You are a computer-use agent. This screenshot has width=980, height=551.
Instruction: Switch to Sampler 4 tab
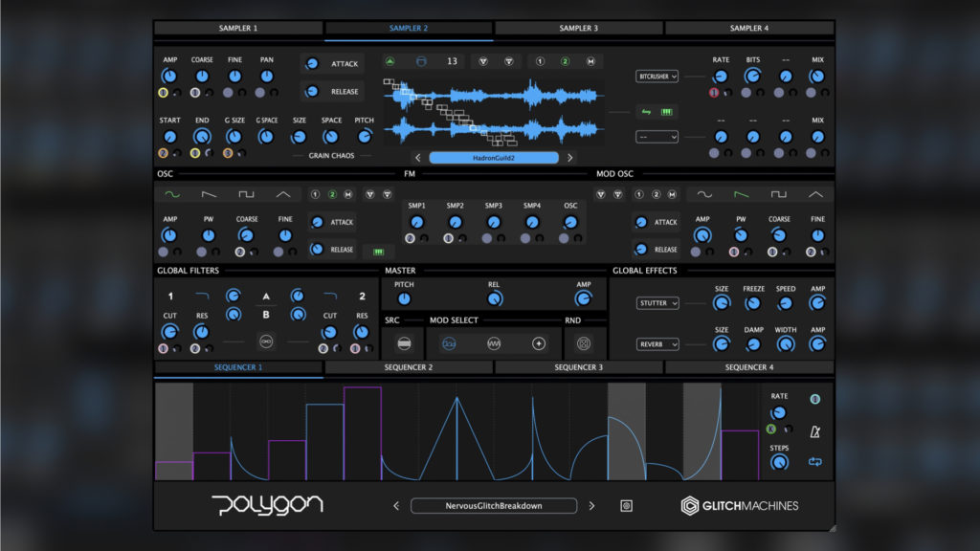coord(749,28)
